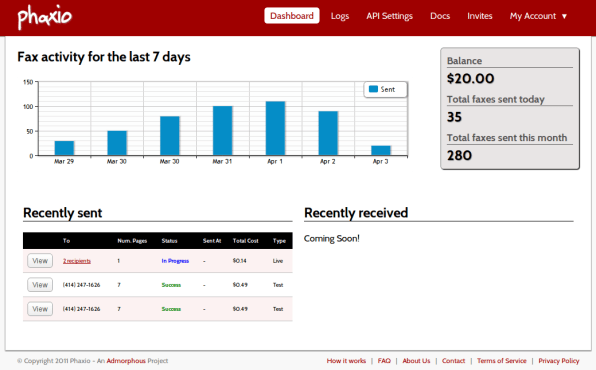Open the FAQ footer link
The height and width of the screenshot is (370, 596).
coord(384,360)
